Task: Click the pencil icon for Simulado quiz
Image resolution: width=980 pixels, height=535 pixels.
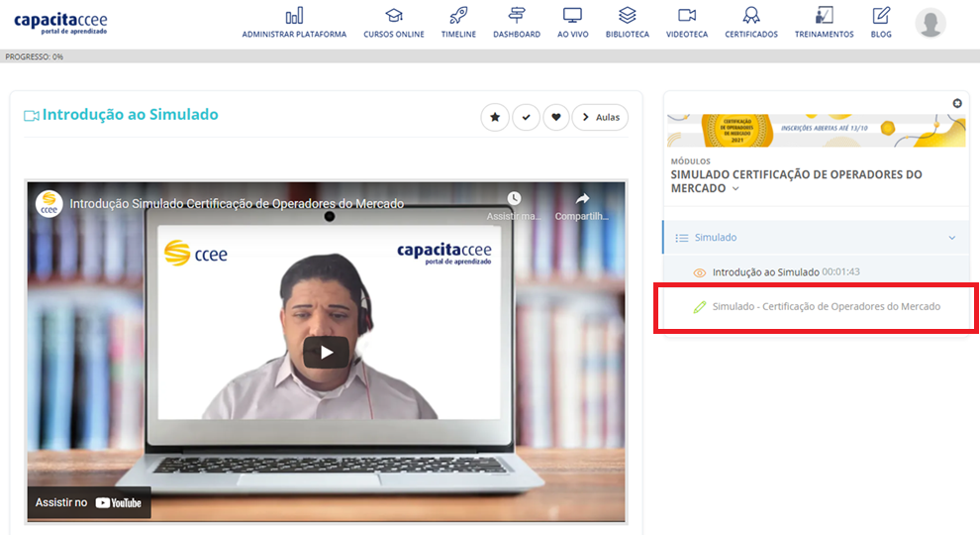Action: click(700, 306)
